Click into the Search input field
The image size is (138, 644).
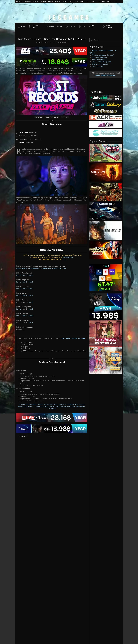[105, 40]
